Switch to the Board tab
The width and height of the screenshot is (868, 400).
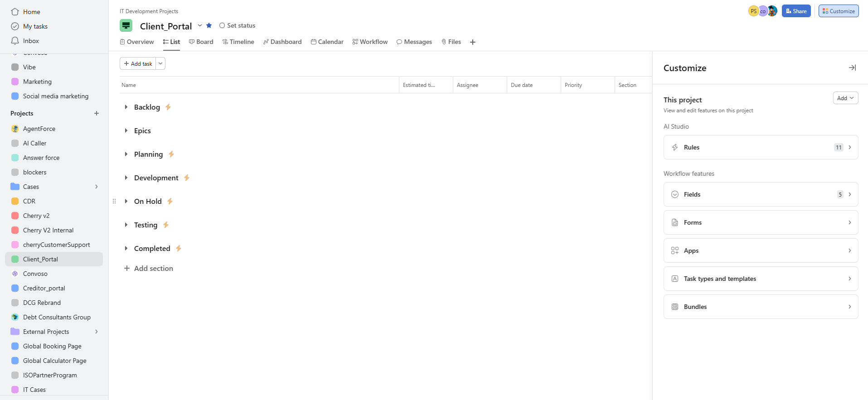[201, 42]
